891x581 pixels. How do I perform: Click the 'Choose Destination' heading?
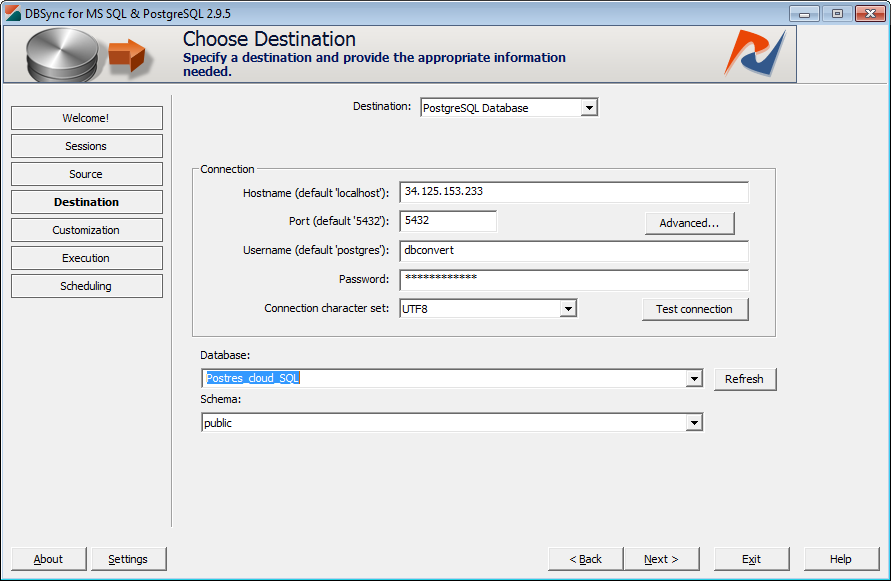269,39
